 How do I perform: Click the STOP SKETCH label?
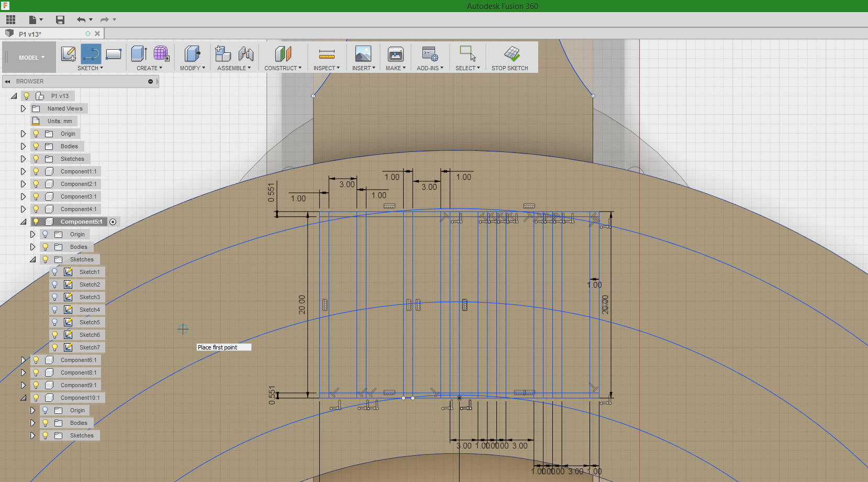[509, 68]
